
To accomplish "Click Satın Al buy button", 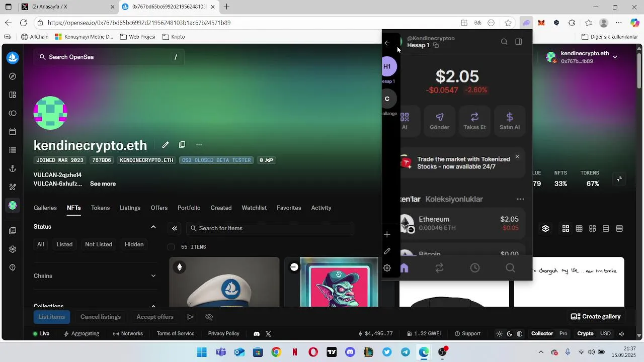I will 510,121.
